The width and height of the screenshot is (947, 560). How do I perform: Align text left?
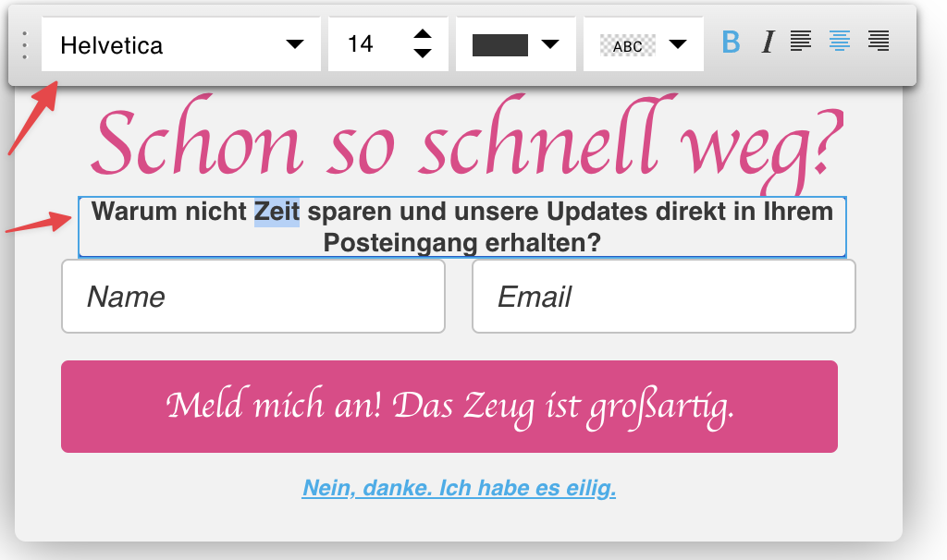click(801, 41)
